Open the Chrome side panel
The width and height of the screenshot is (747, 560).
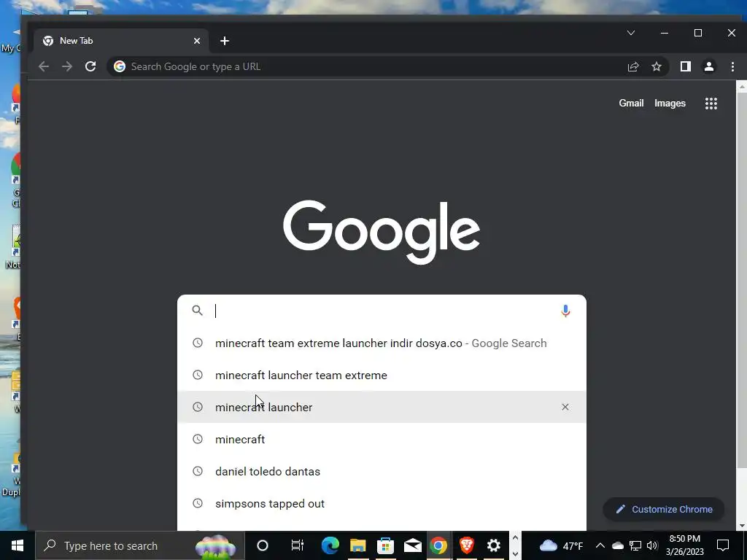686,66
